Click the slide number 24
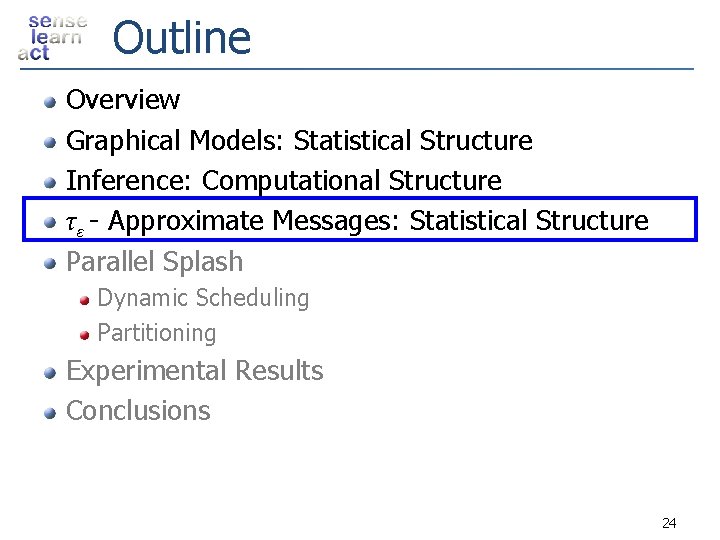Image resolution: width=720 pixels, height=540 pixels. coord(669,522)
